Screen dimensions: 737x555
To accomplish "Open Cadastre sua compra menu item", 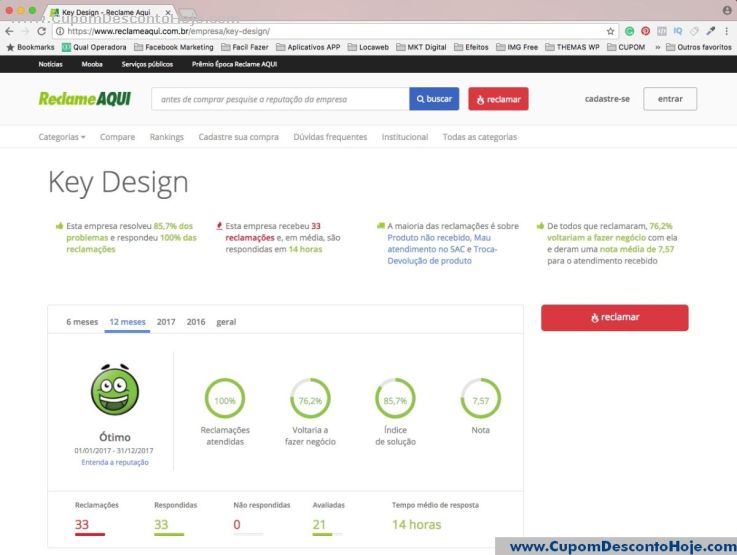I will click(x=238, y=137).
